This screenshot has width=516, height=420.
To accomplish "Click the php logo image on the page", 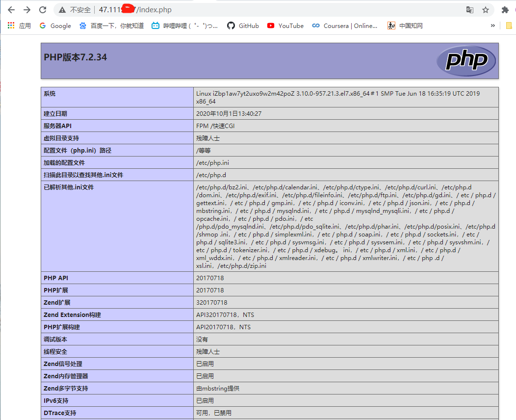I will [x=465, y=60].
